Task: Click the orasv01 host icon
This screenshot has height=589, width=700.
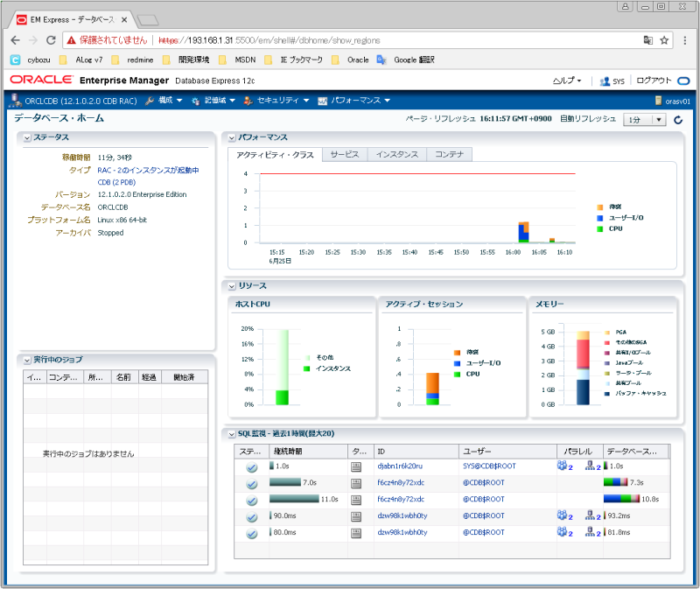Action: click(658, 101)
